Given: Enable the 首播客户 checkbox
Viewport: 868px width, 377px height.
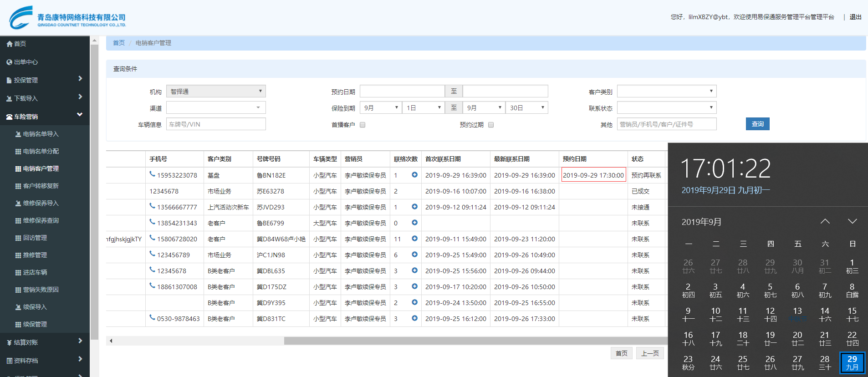Looking at the screenshot, I should [363, 125].
